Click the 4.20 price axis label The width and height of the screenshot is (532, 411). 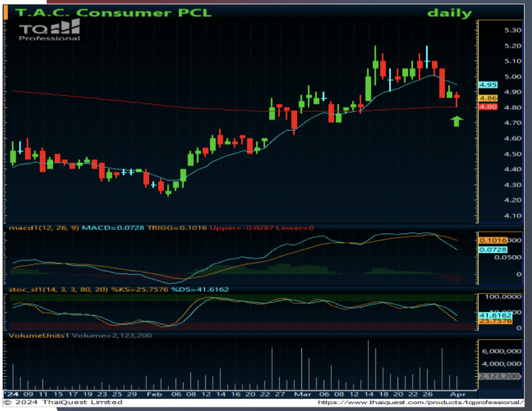click(x=513, y=200)
